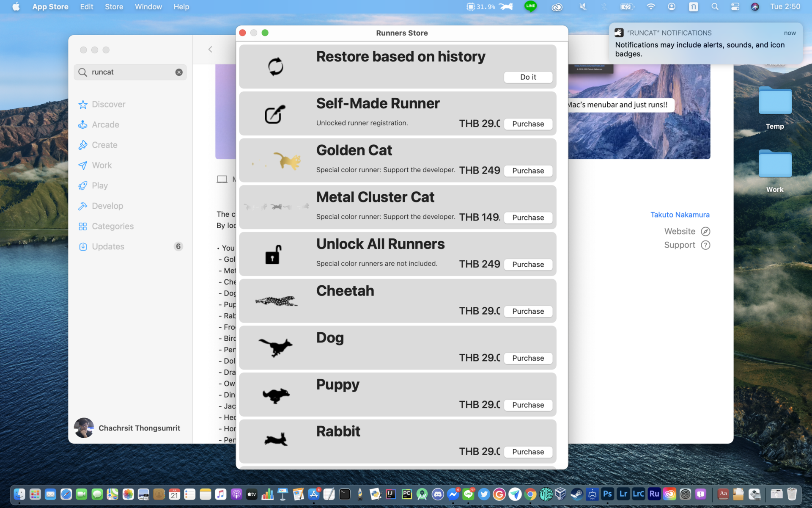The width and height of the screenshot is (812, 508).
Task: Open the Window menu
Action: (148, 7)
